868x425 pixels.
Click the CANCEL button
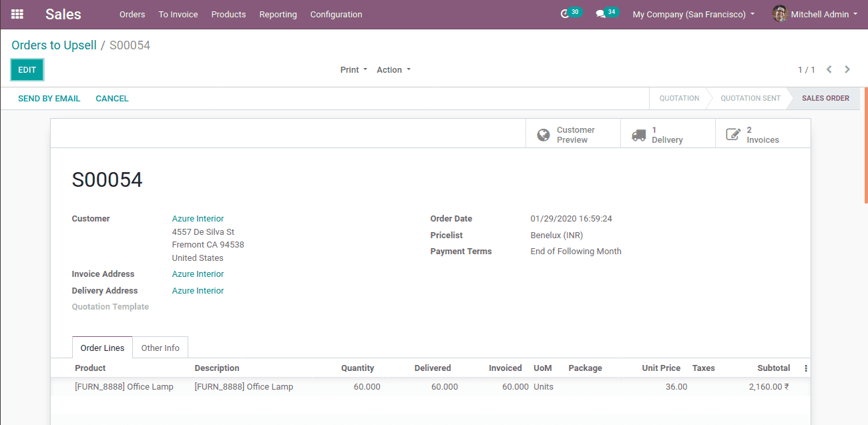(112, 98)
